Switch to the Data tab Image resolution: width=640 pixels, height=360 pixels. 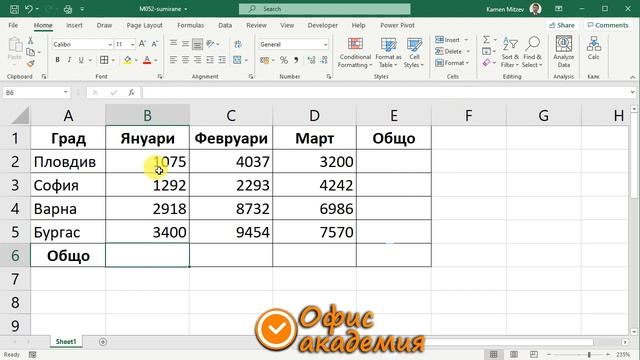(225, 25)
